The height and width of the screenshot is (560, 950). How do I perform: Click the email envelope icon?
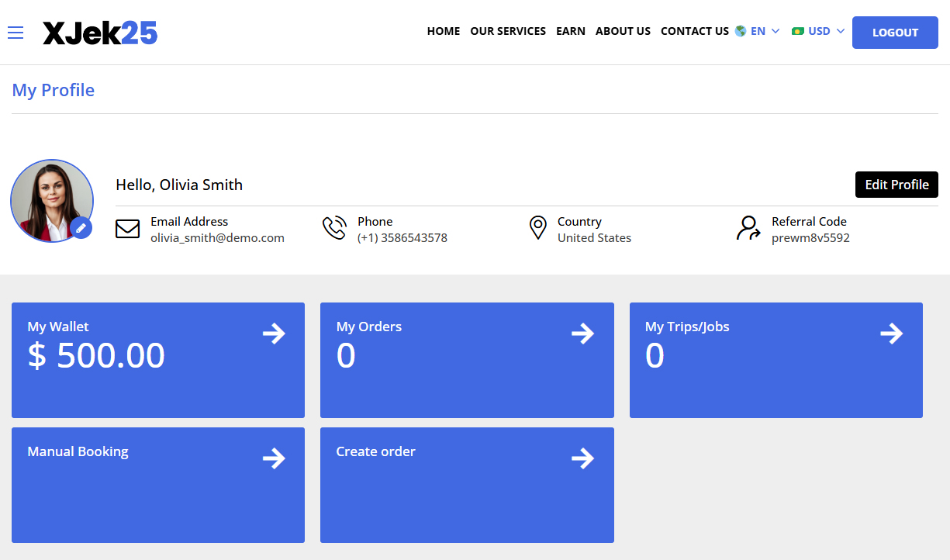pyautogui.click(x=127, y=229)
